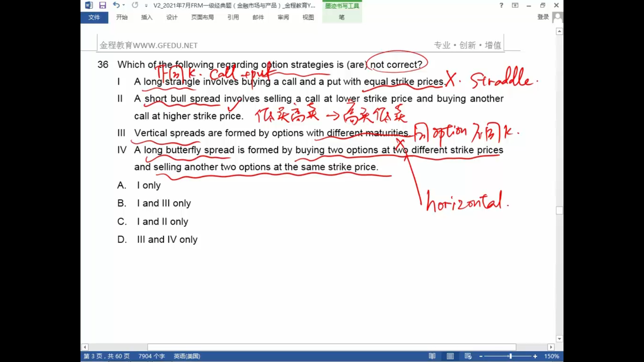The image size is (644, 362).
Task: Click the line "and selling another two options"
Action: (256, 167)
